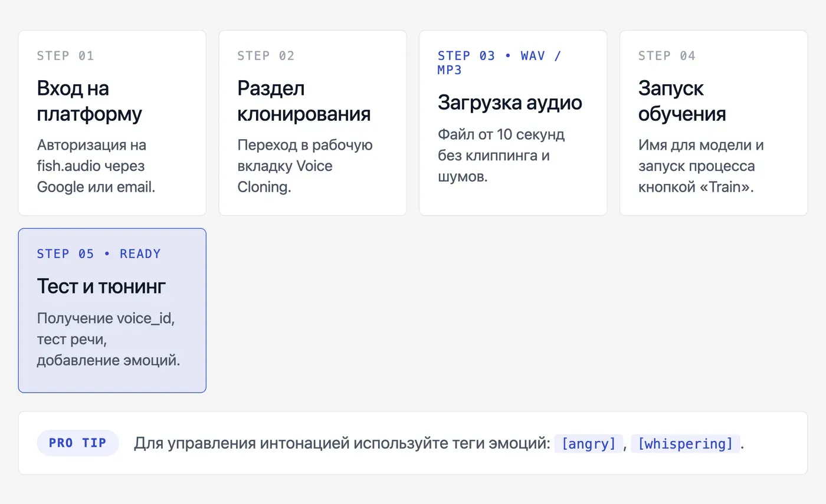
Task: Select the highlighted 'Тест и тюнинг' card
Action: (112, 310)
